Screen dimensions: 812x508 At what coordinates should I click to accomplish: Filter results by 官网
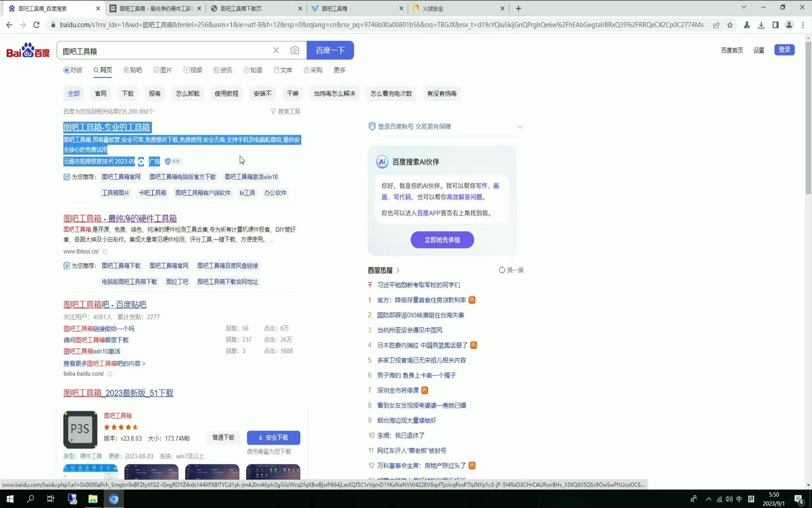pyautogui.click(x=101, y=94)
